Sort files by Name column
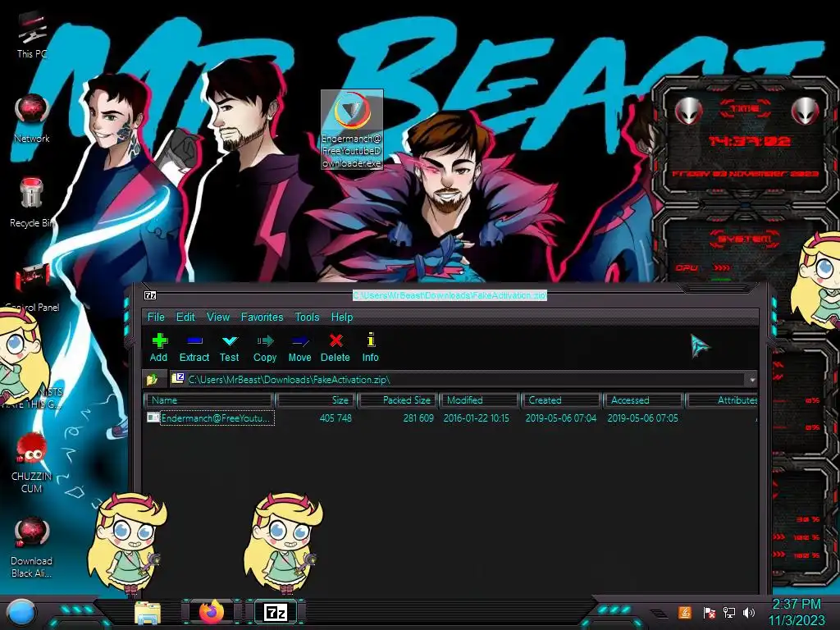Viewport: 840px width, 630px height. [x=209, y=400]
